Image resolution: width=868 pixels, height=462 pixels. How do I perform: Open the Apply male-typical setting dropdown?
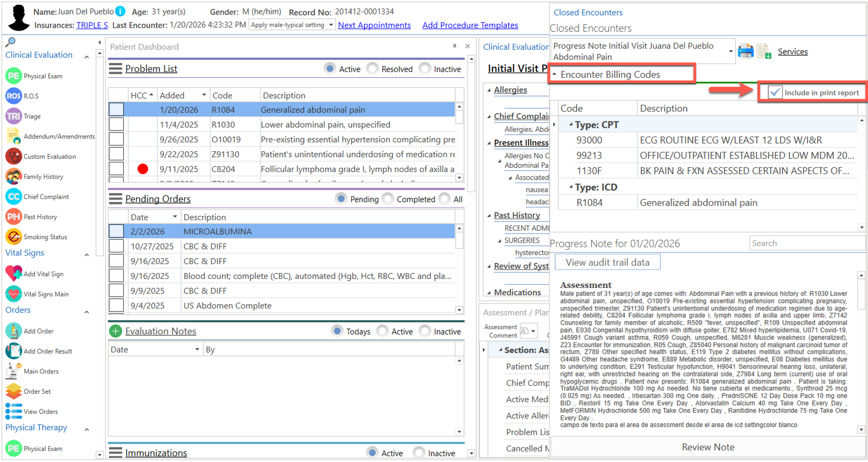point(331,25)
